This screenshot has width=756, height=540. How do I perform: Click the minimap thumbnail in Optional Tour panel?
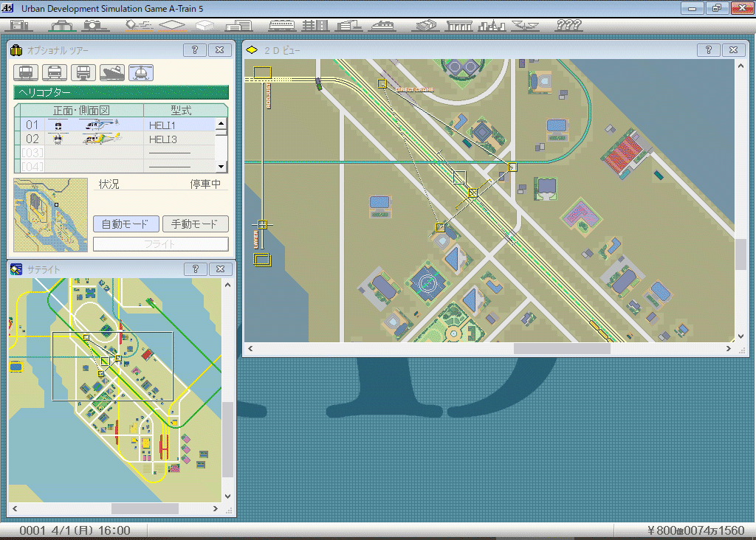51,215
